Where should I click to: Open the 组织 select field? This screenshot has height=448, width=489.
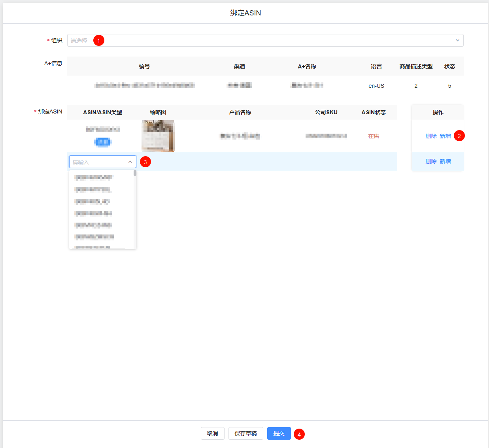coord(261,40)
